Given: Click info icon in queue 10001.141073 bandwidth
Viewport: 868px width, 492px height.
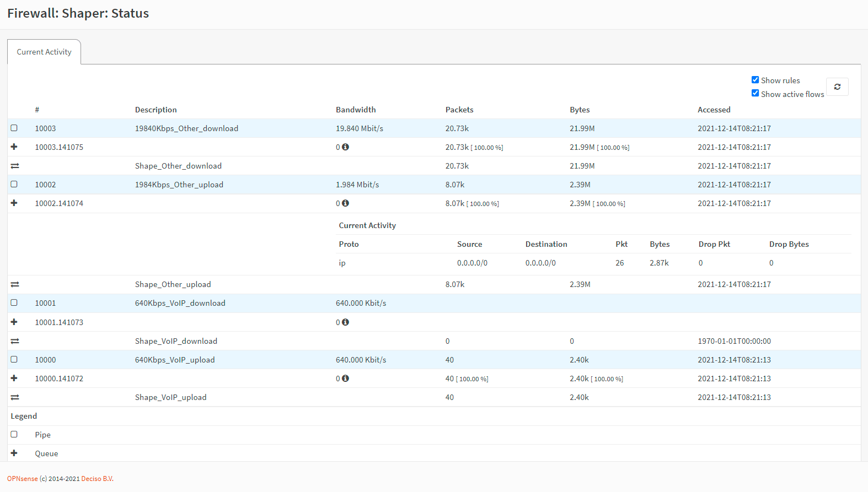Looking at the screenshot, I should pos(345,322).
